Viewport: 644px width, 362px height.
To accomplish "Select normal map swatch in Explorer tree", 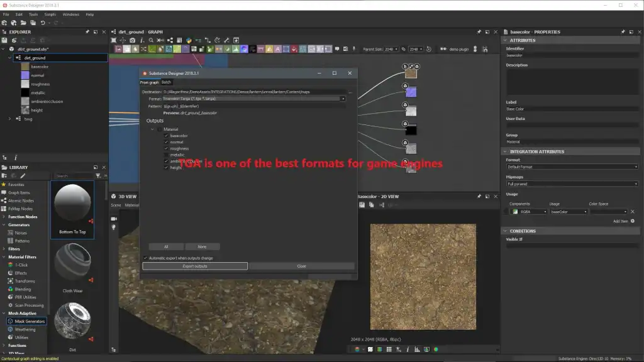I will click(x=25, y=75).
